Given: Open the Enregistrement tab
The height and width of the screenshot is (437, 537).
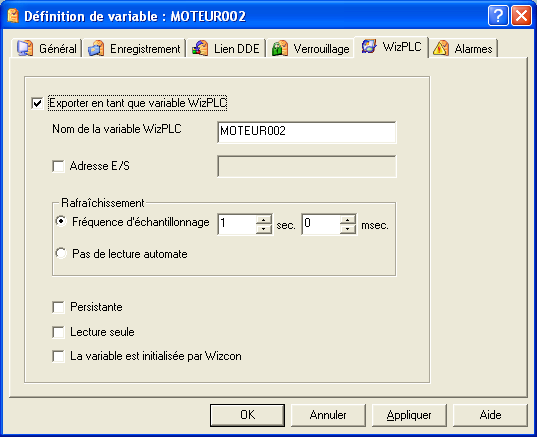Looking at the screenshot, I should point(134,48).
